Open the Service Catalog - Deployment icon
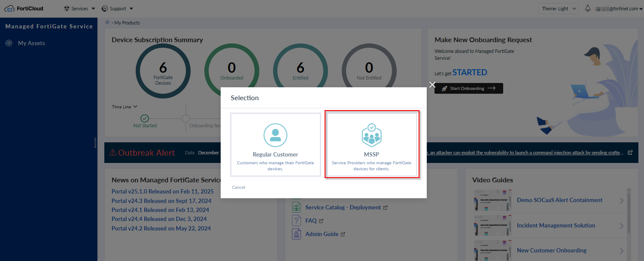Image resolution: width=644 pixels, height=261 pixels. [x=297, y=207]
